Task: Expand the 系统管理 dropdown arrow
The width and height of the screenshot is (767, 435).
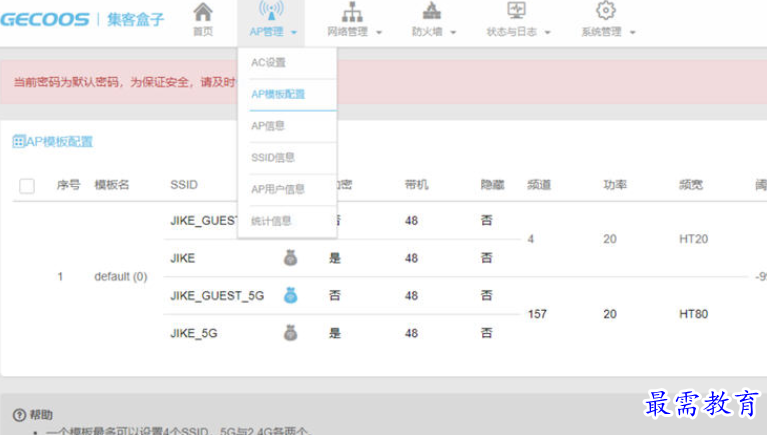Action: [632, 32]
